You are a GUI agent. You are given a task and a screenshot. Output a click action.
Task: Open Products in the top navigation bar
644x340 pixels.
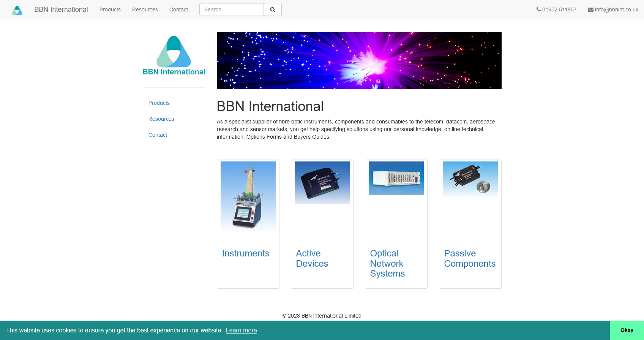tap(110, 9)
